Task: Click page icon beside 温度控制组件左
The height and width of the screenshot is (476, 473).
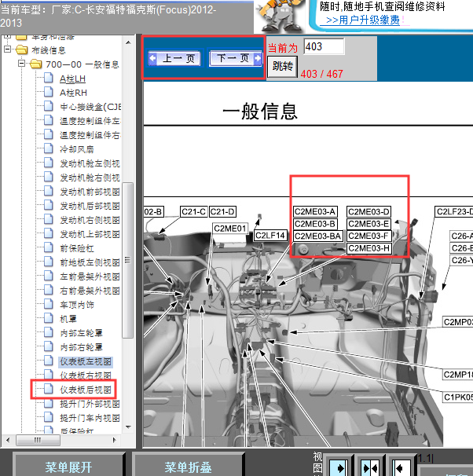Action: pos(48,120)
